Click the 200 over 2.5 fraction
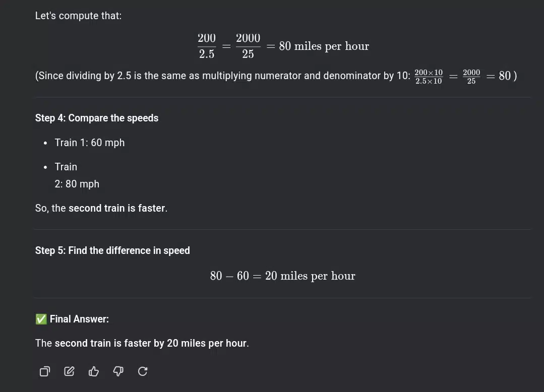The height and width of the screenshot is (392, 544). pyautogui.click(x=207, y=46)
